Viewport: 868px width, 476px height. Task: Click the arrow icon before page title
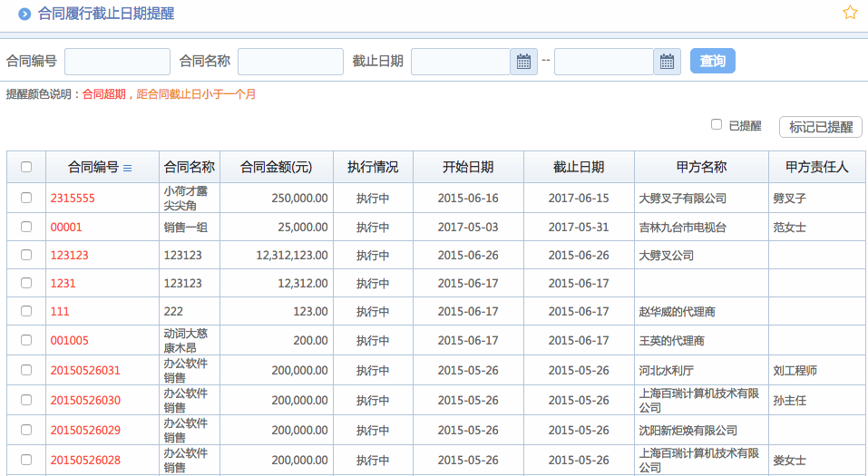pyautogui.click(x=24, y=14)
